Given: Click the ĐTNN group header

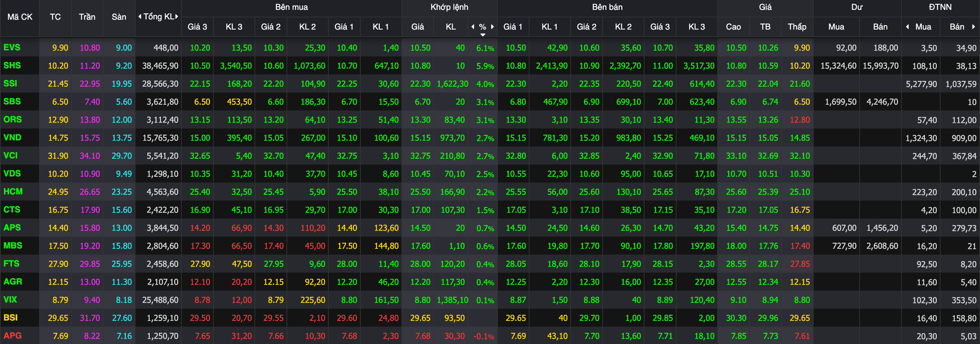Looking at the screenshot, I should (x=940, y=7).
